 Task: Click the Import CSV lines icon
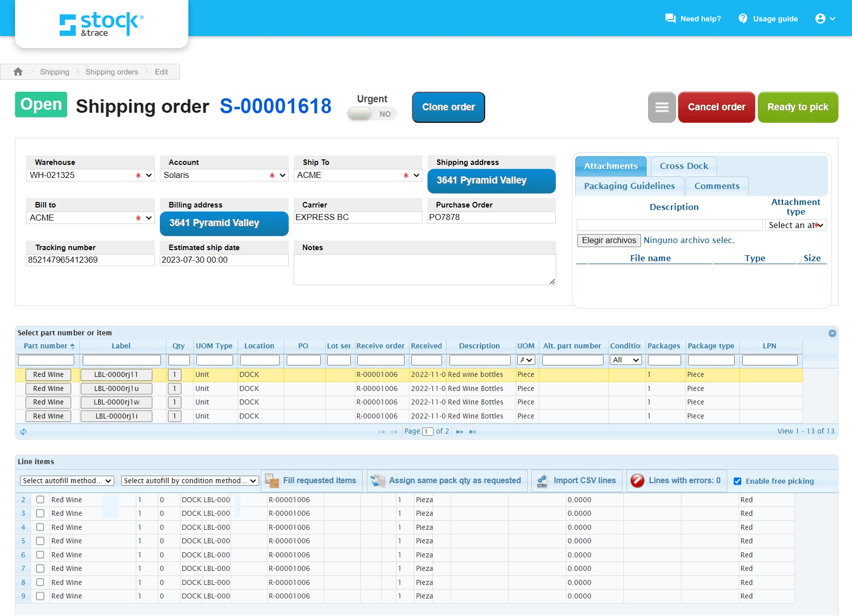[x=542, y=480]
